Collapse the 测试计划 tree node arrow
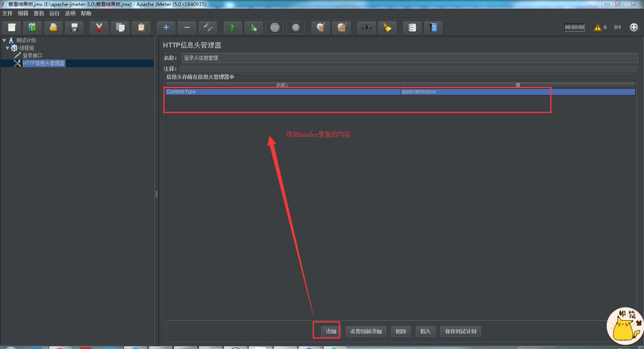Image resolution: width=644 pixels, height=349 pixels. (4, 40)
